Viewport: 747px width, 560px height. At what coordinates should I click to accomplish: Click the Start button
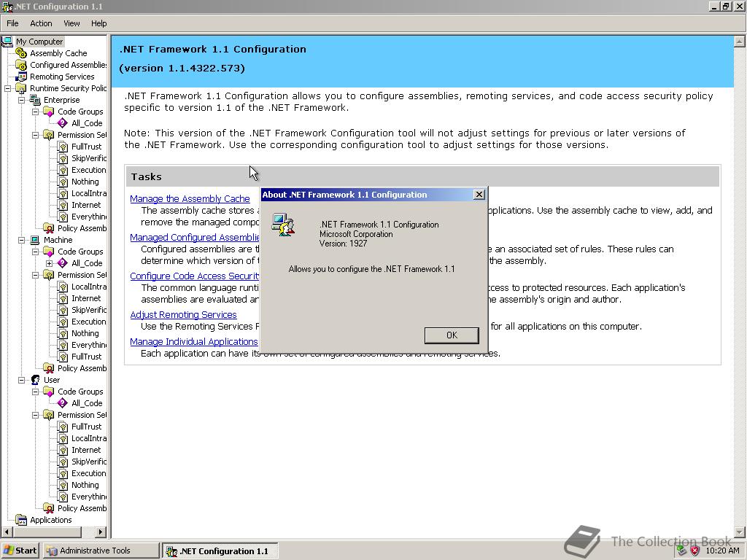pyautogui.click(x=20, y=551)
